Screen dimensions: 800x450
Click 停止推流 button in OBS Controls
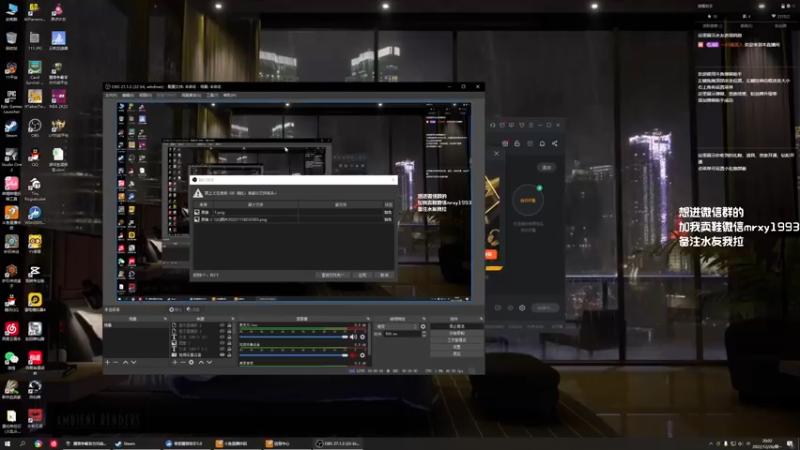click(x=457, y=326)
